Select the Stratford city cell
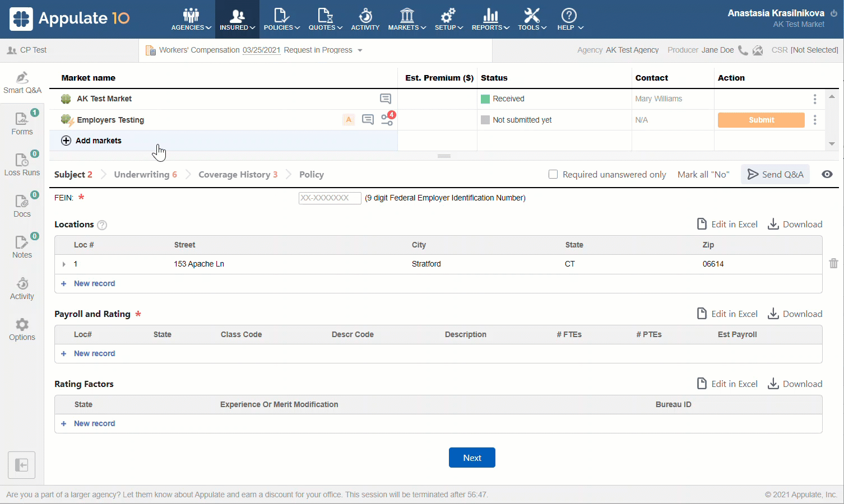This screenshot has height=504, width=844. (426, 264)
